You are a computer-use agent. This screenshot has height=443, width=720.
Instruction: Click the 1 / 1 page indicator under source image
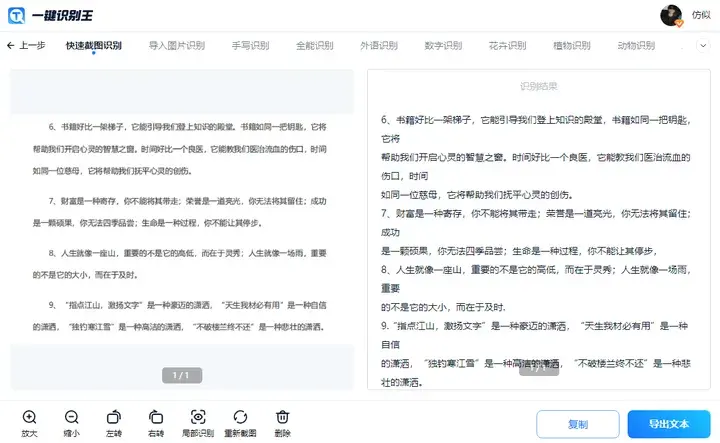tap(182, 375)
